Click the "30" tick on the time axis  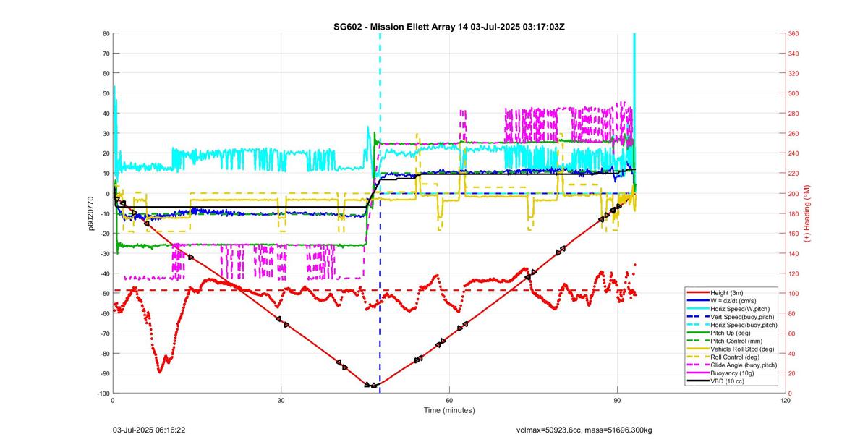(281, 400)
